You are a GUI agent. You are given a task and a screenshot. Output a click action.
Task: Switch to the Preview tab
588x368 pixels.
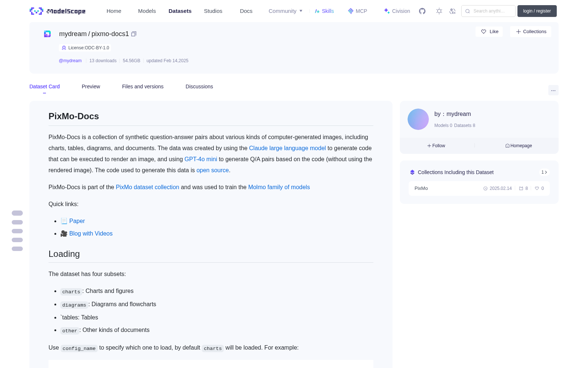click(x=91, y=86)
